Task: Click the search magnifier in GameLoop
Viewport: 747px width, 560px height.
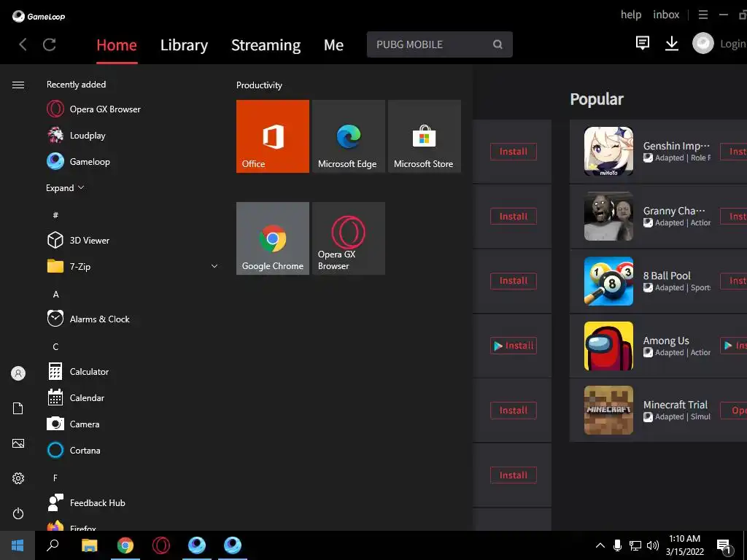Action: pos(498,44)
